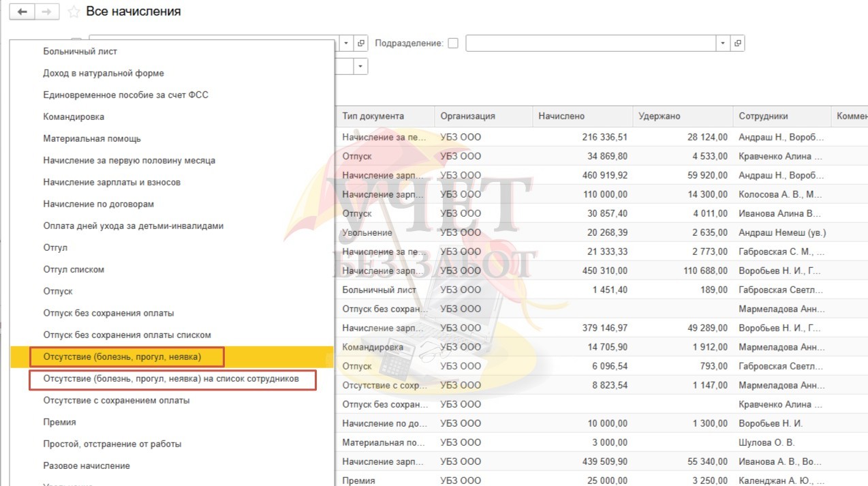Toggle the Подразделение filter checkbox
The width and height of the screenshot is (868, 486).
click(x=453, y=43)
